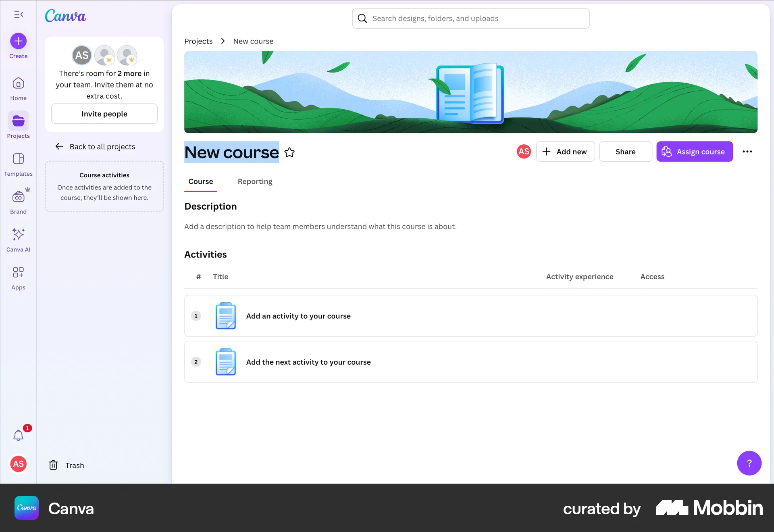Switch to the Reporting tab
Screen dimensions: 774x532
pyautogui.click(x=255, y=181)
